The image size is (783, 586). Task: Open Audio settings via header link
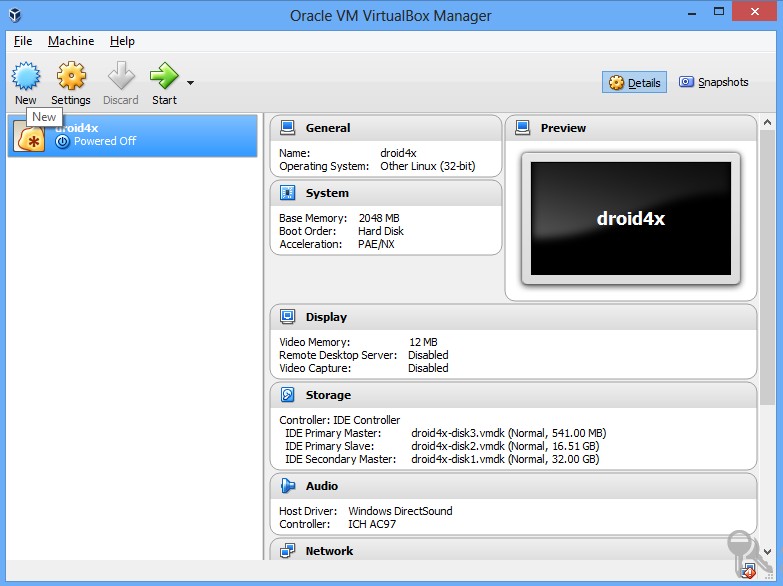click(322, 486)
